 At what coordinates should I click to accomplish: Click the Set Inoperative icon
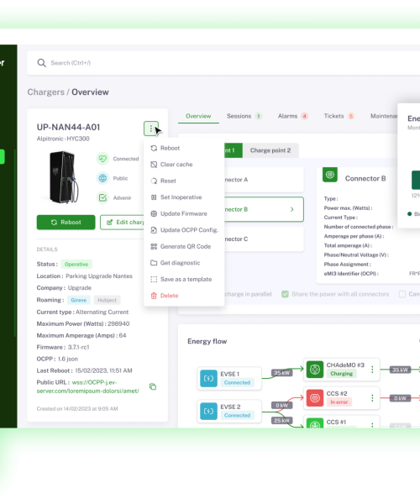point(154,197)
